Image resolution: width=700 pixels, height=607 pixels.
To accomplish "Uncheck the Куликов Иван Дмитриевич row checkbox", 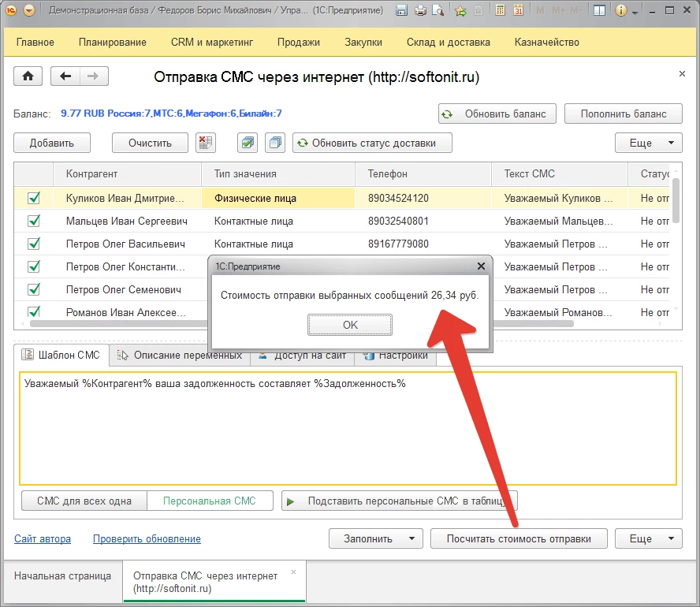I will (x=34, y=199).
